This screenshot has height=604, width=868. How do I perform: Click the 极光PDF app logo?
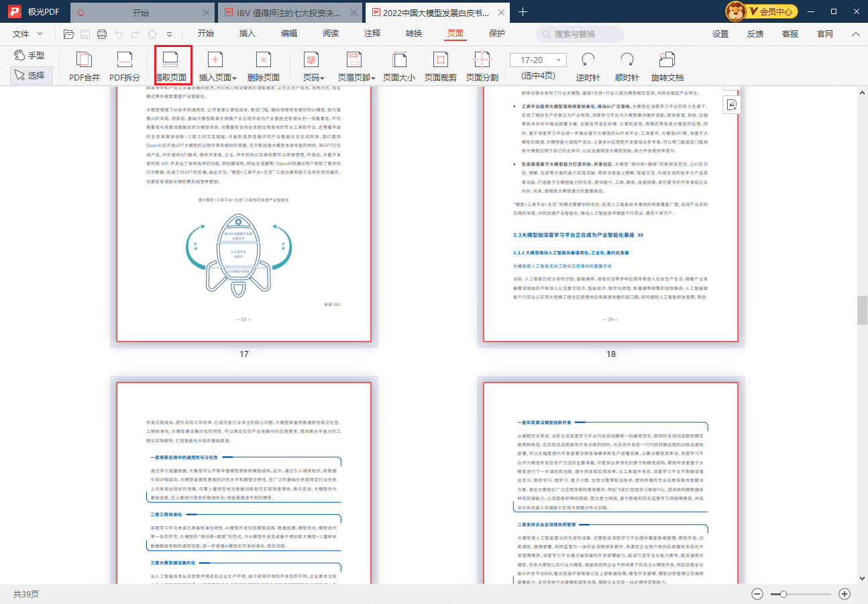pyautogui.click(x=13, y=12)
